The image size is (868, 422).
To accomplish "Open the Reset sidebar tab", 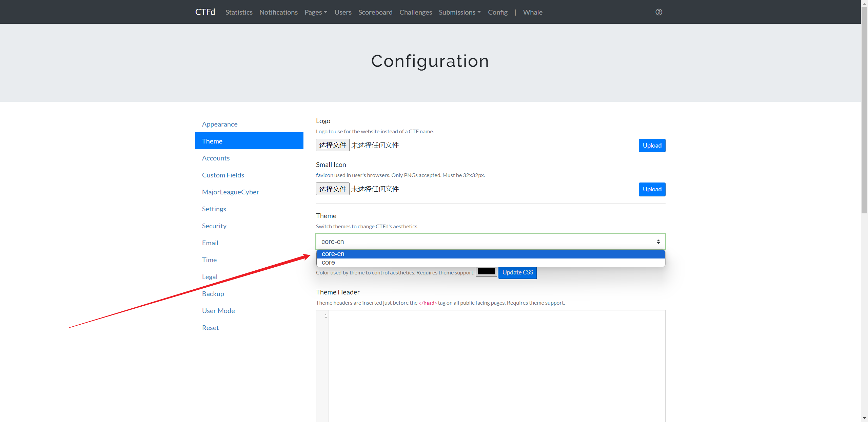I will [249, 328].
